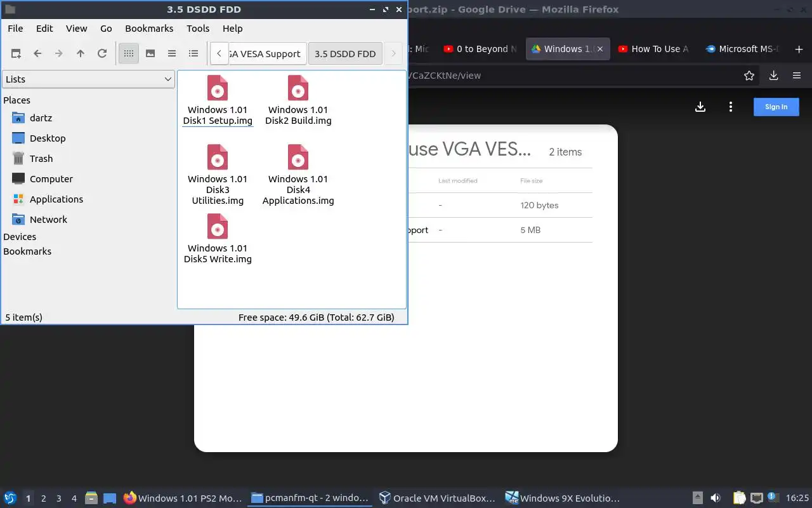
Task: Switch to virtual desktop 2
Action: 43,499
